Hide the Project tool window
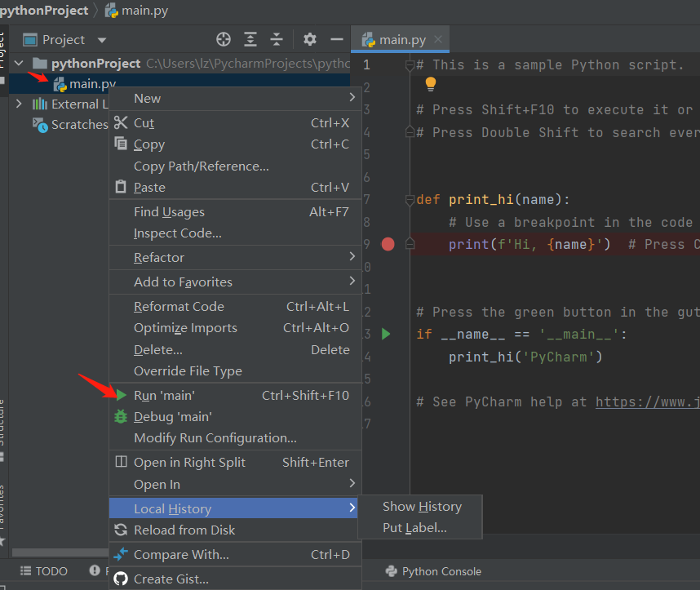700x590 pixels. (x=337, y=40)
